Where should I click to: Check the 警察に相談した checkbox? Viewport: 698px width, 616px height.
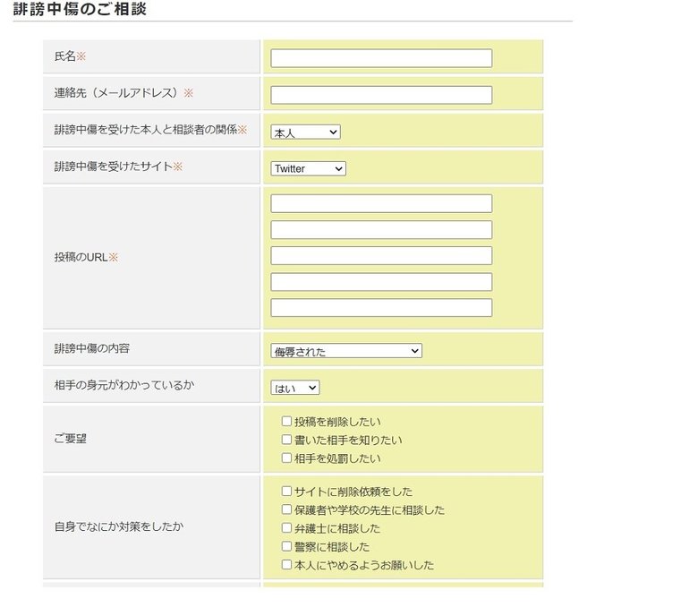point(286,546)
